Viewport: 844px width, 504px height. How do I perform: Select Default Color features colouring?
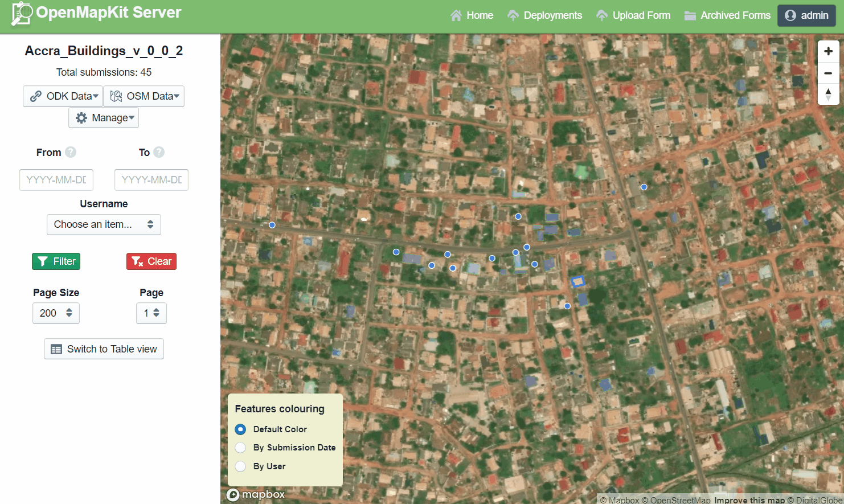241,429
